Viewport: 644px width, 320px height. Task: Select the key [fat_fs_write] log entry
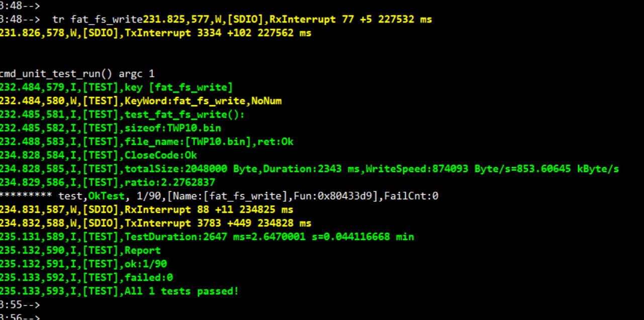[x=117, y=88]
